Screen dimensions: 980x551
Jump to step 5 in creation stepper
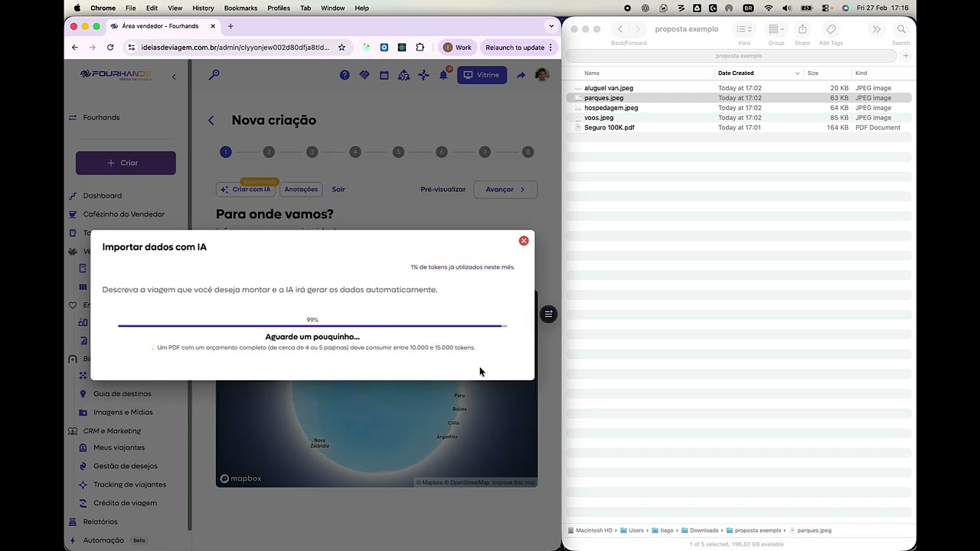(398, 152)
